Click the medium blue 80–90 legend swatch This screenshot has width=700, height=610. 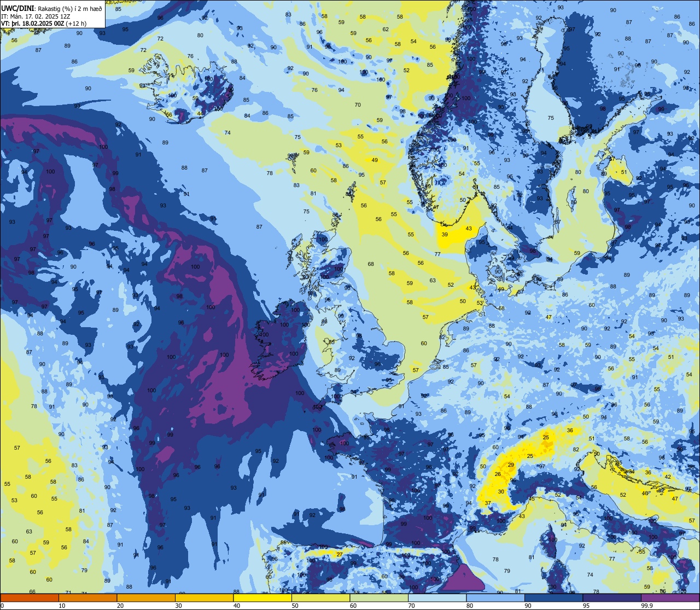(495, 597)
